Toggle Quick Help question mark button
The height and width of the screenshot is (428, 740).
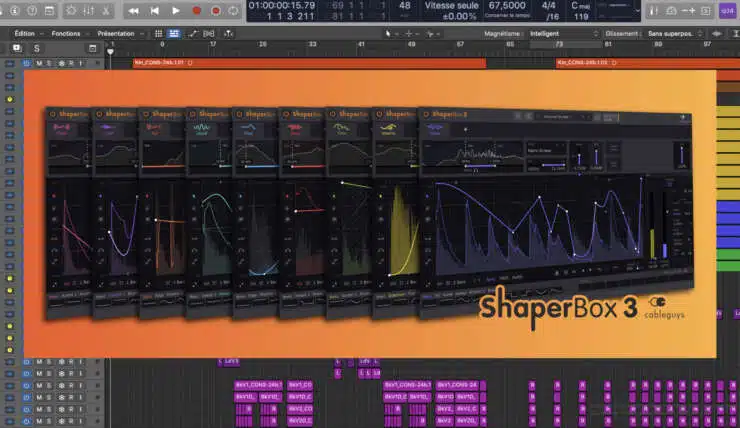(31, 10)
